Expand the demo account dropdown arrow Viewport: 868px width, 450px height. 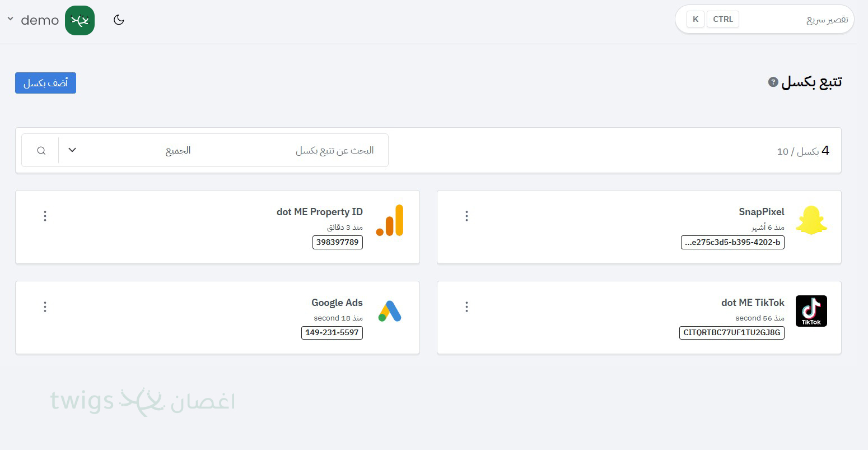tap(10, 19)
